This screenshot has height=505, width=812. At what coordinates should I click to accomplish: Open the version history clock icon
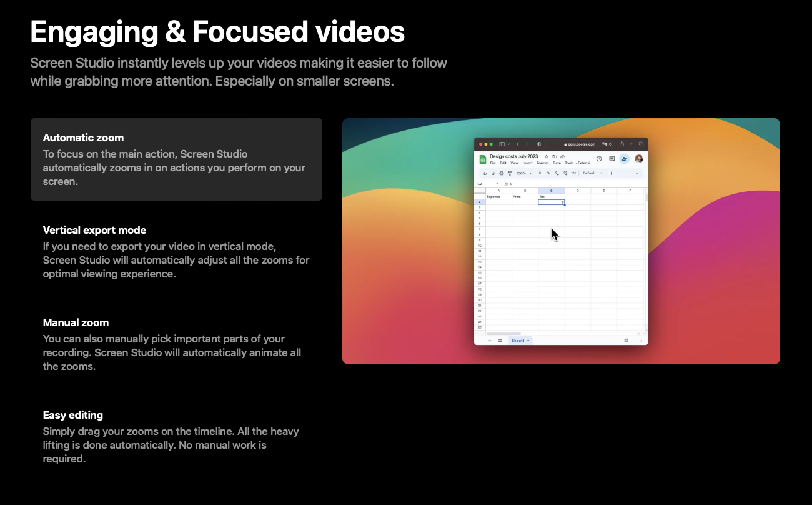point(599,159)
